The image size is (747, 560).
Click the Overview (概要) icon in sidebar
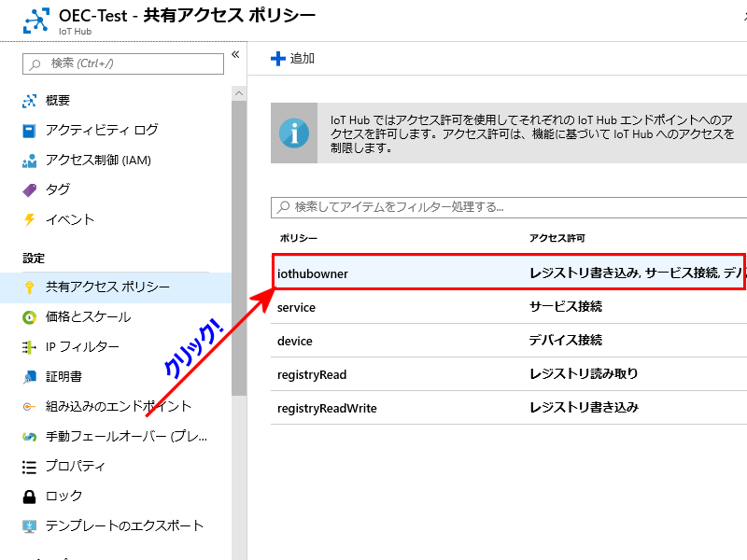29,101
